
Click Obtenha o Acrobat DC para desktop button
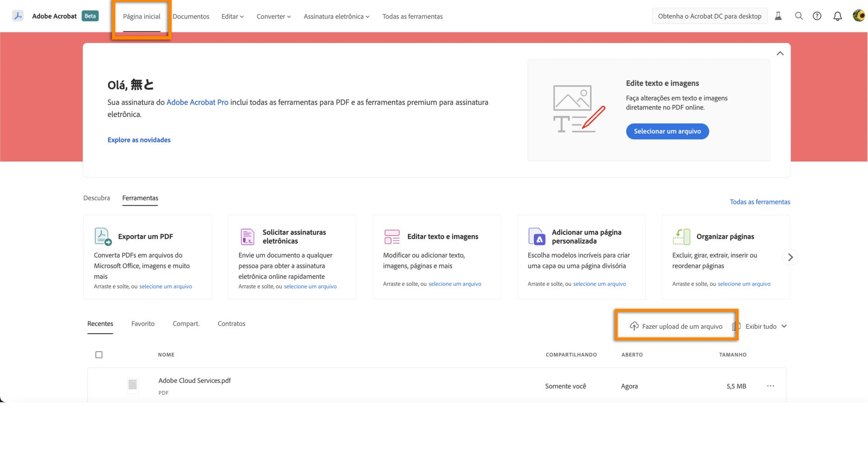pos(710,16)
